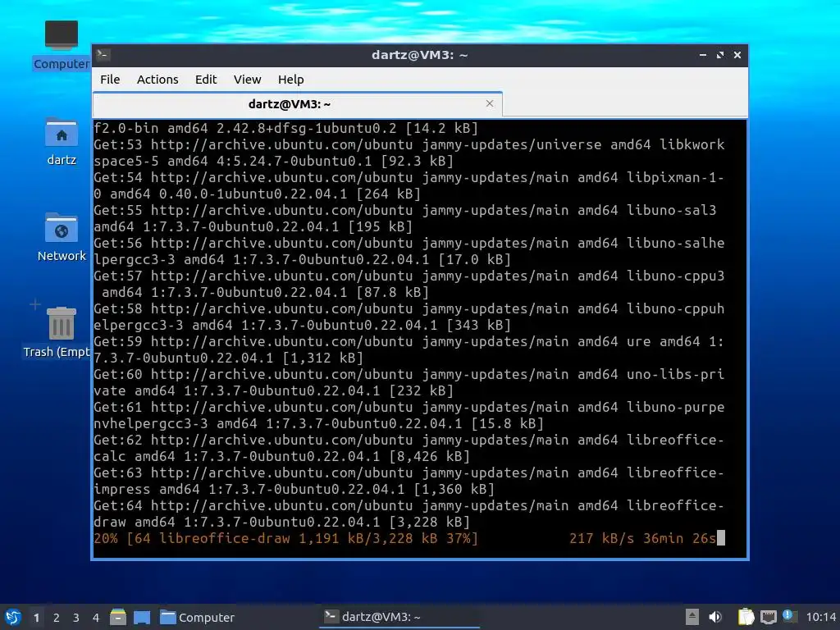Viewport: 840px width, 630px height.
Task: Open the clipboard manager tray icon
Action: point(746,617)
